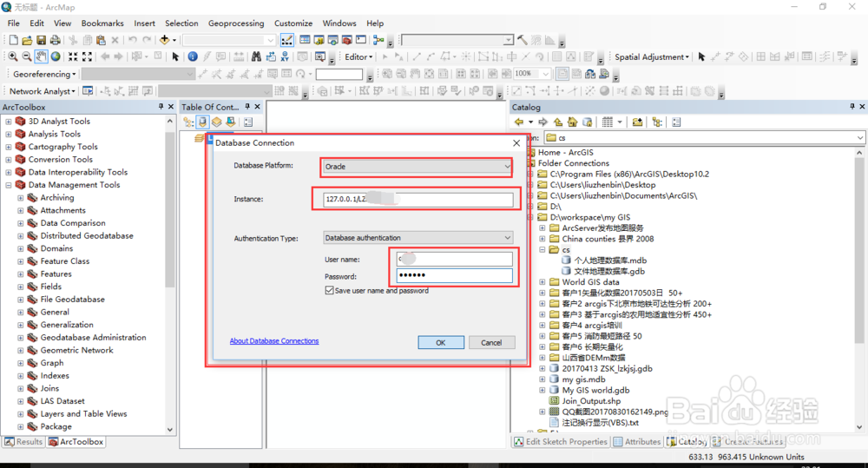Collapse the Data Management Tools toolbox
Screen dimensions: 868x468
coord(9,185)
